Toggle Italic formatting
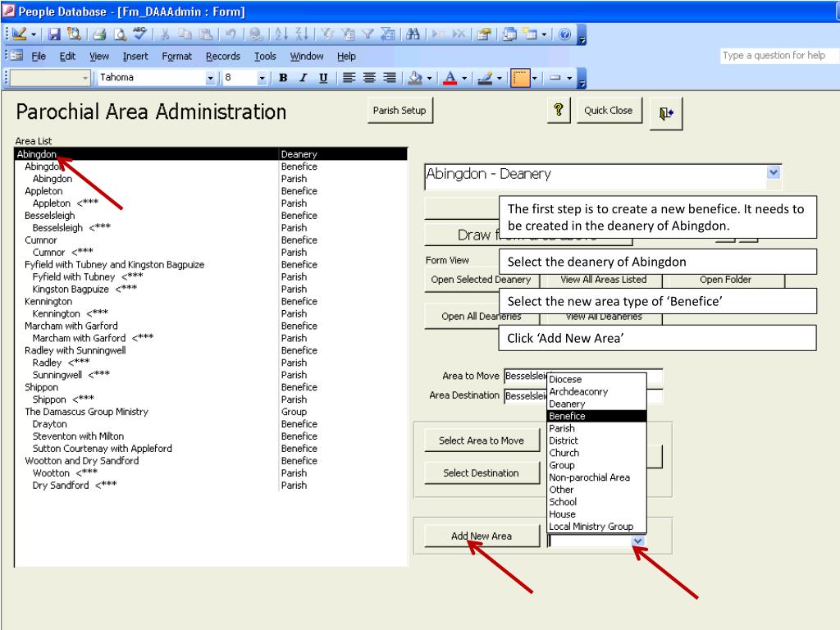840x630 pixels. click(304, 78)
